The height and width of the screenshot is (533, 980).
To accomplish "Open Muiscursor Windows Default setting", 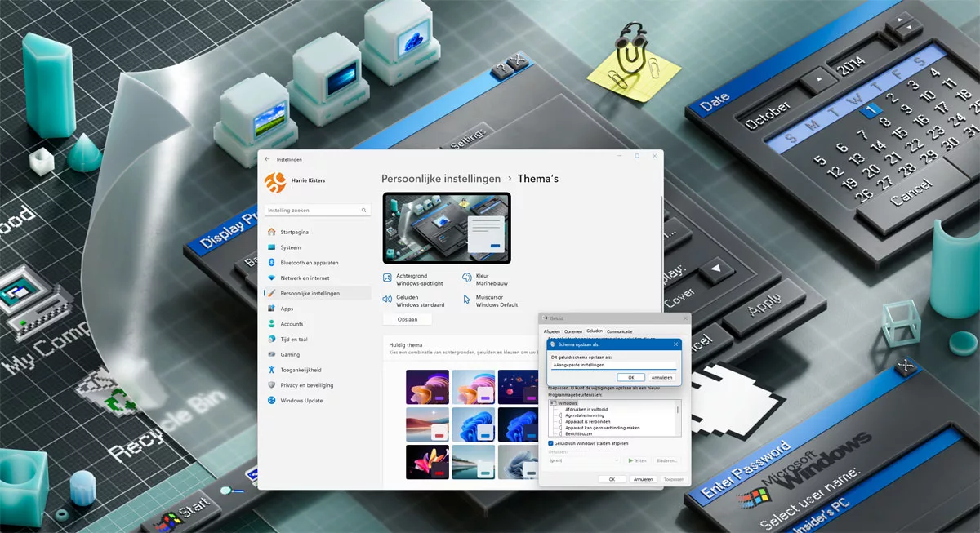I will click(491, 301).
